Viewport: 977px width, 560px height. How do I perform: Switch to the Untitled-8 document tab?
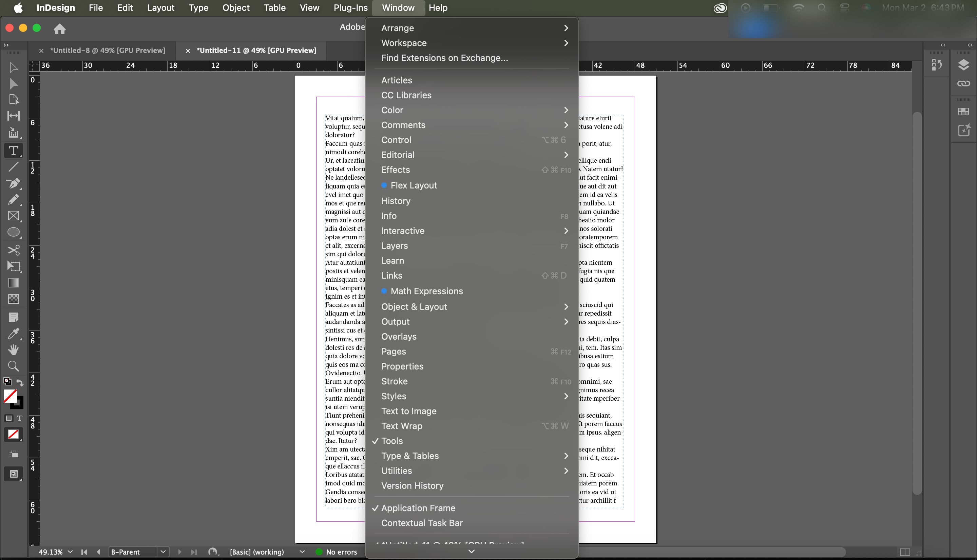(x=107, y=51)
